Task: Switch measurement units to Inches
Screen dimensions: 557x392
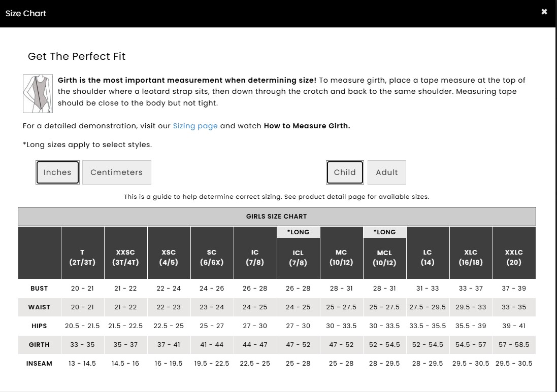Action: [57, 172]
